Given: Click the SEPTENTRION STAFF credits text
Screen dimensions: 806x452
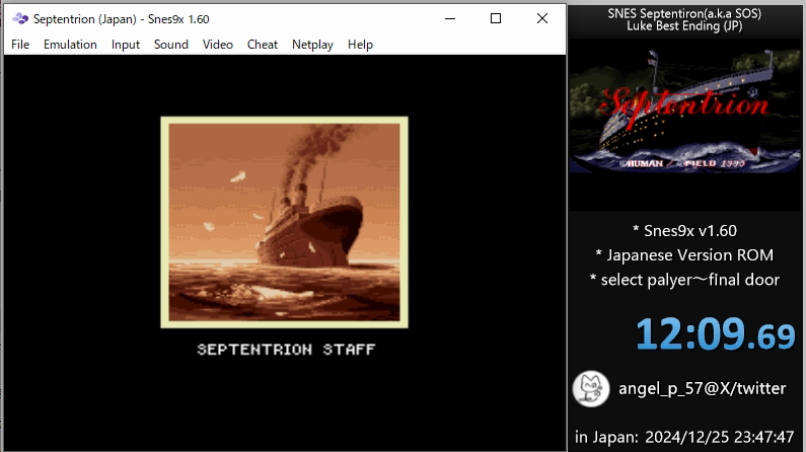Looking at the screenshot, I should point(286,350).
